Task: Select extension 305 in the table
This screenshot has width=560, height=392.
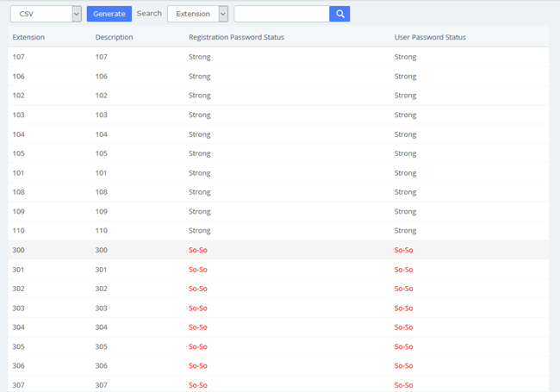Action: (19, 346)
